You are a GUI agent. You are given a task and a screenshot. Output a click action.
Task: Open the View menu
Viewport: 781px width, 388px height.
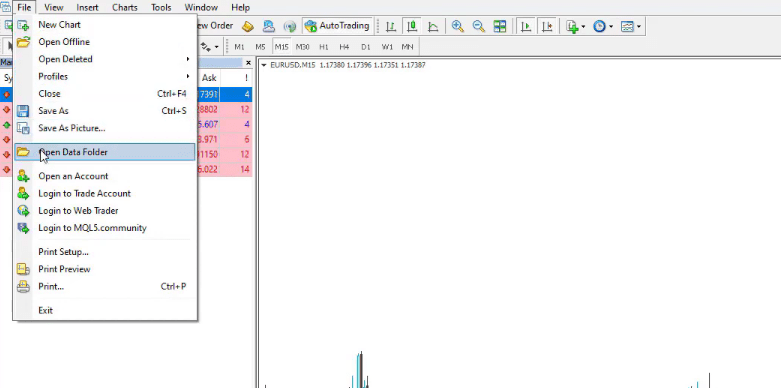(54, 7)
